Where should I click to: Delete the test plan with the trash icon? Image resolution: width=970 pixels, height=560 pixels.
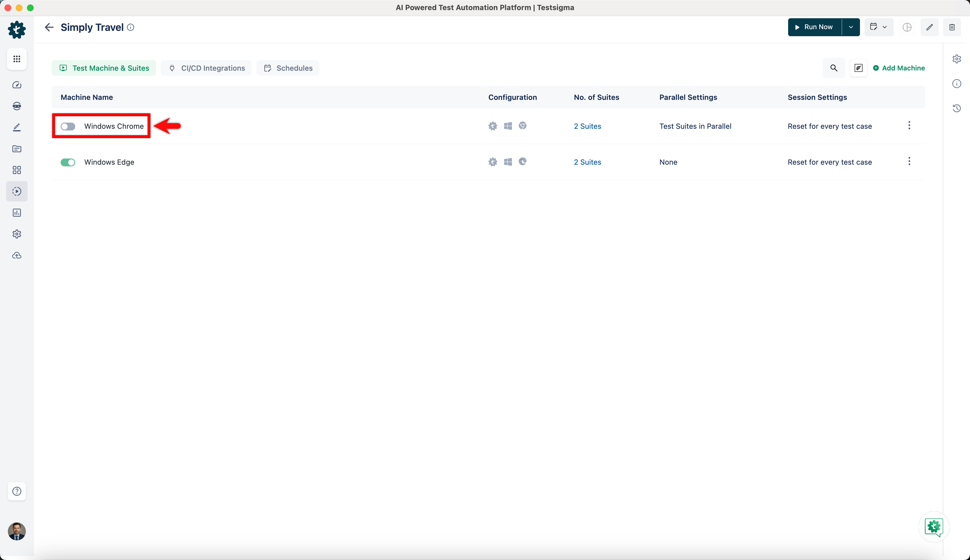point(951,27)
